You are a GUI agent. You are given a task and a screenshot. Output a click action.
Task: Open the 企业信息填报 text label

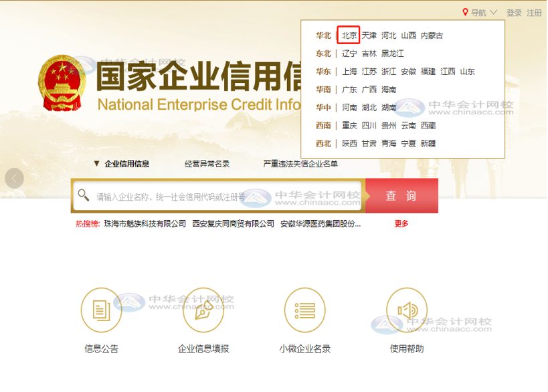203,349
